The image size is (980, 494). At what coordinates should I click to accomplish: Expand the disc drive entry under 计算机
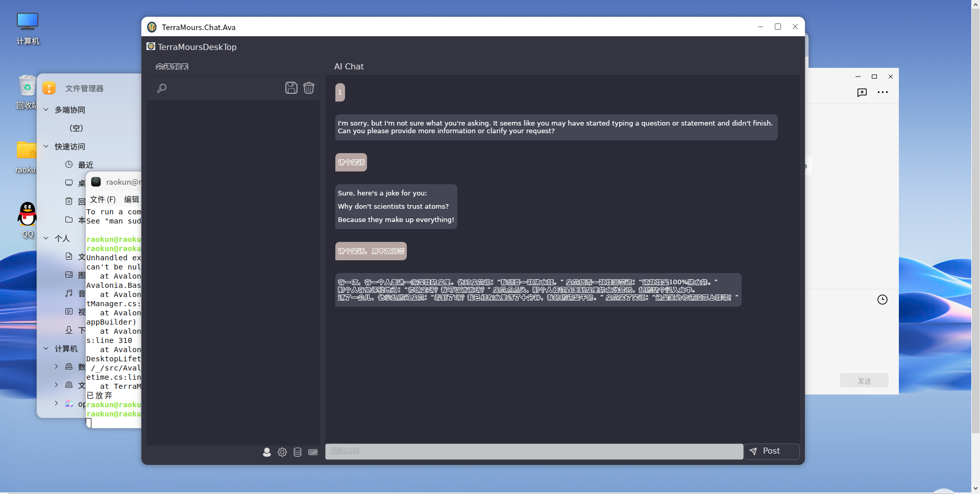click(57, 403)
